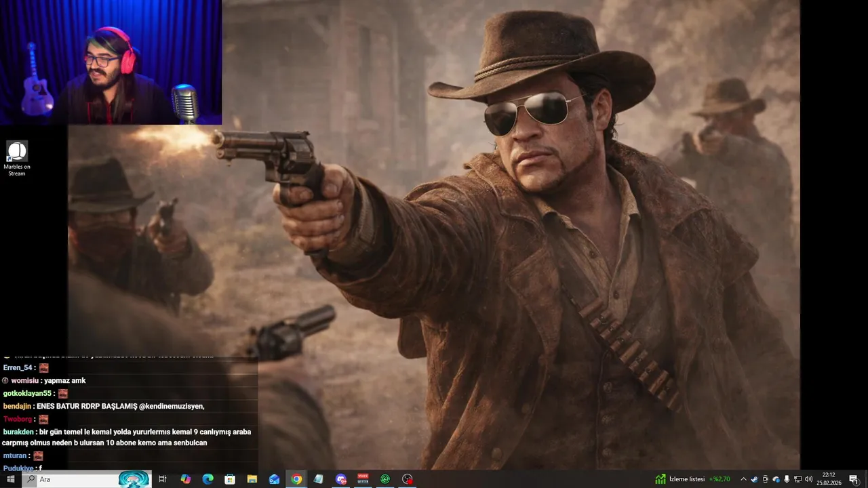Click the emote next to mturan
The width and height of the screenshot is (868, 488).
(x=38, y=455)
